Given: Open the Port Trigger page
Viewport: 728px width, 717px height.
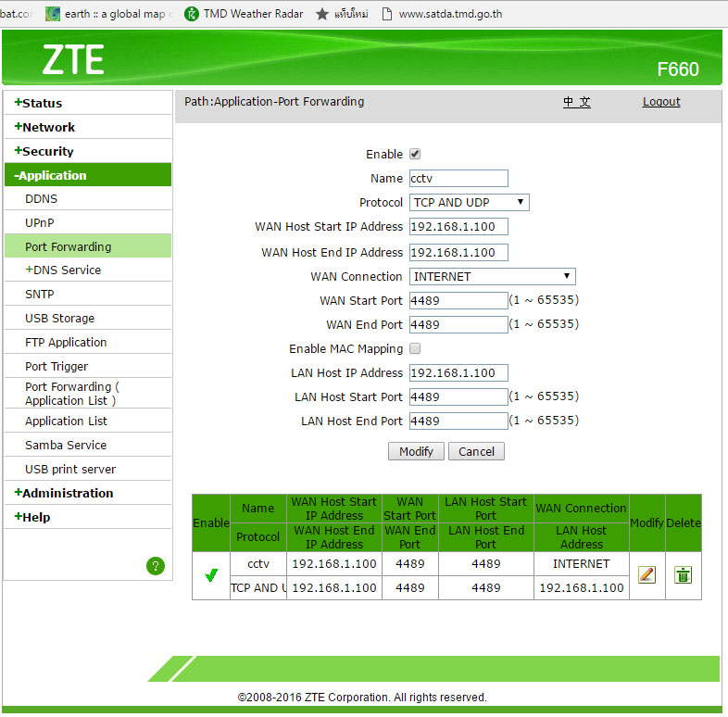Looking at the screenshot, I should [x=56, y=367].
